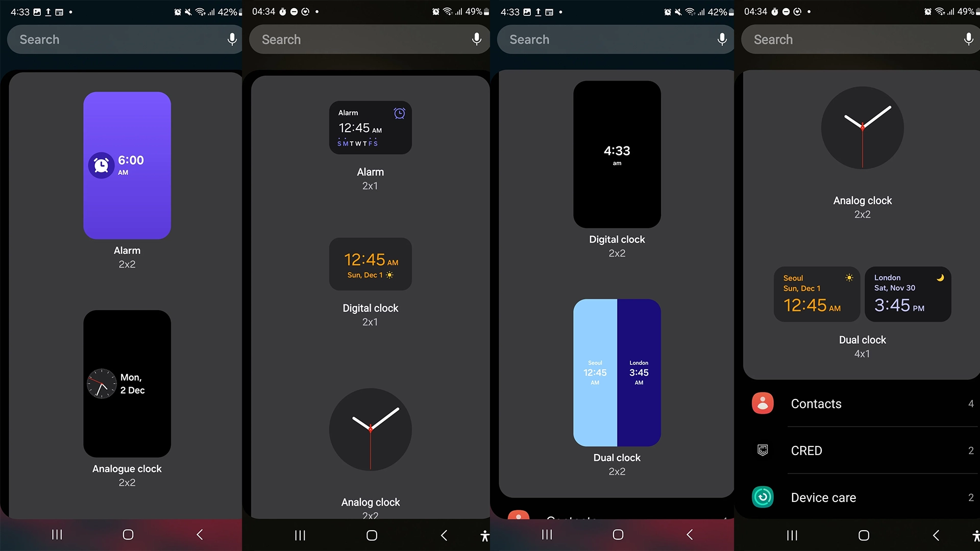Tap the recents navigation button

pos(57,536)
